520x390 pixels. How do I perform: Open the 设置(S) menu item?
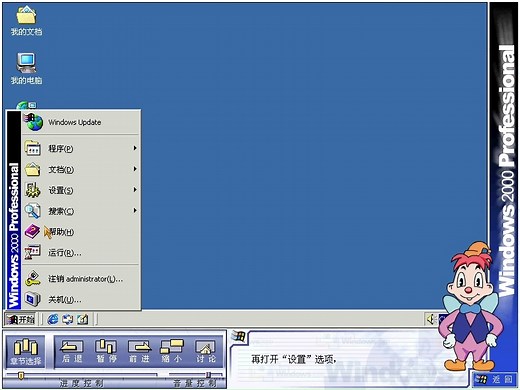coord(81,190)
